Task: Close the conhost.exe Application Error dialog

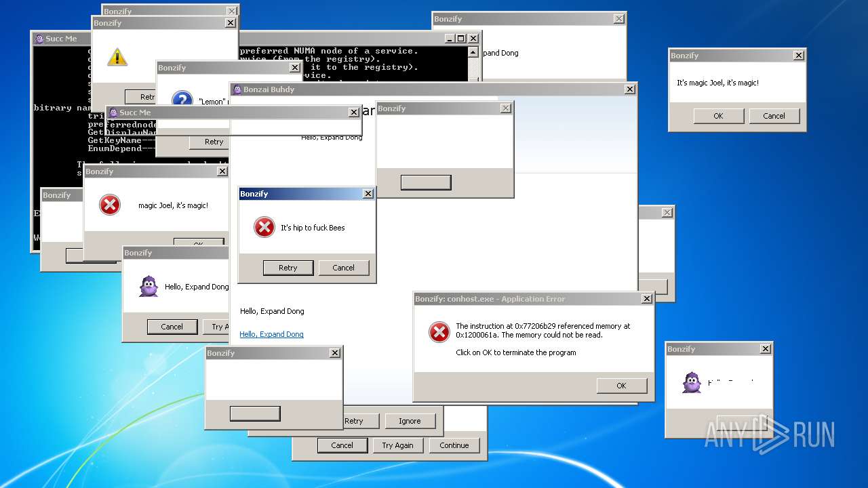Action: (x=647, y=299)
